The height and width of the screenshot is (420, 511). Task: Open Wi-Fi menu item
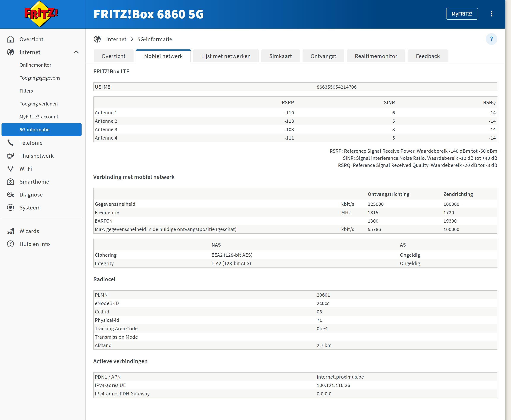point(26,169)
